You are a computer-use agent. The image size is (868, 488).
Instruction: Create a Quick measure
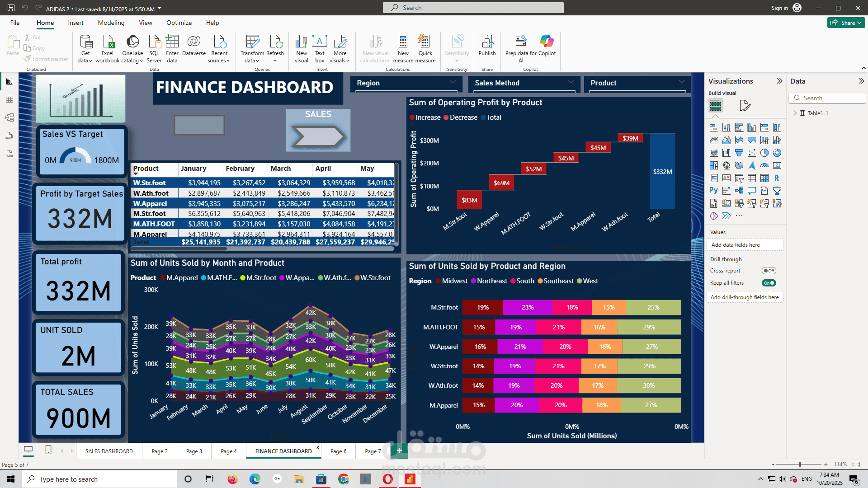pyautogui.click(x=425, y=49)
